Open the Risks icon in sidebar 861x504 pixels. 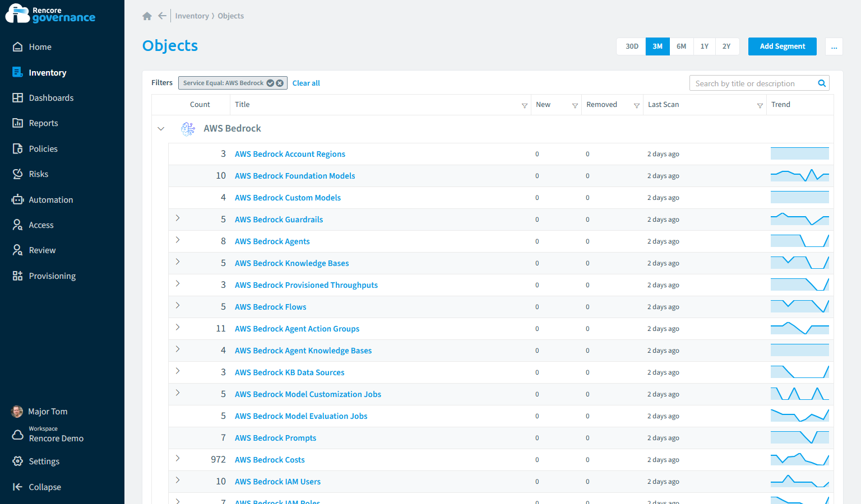(18, 174)
